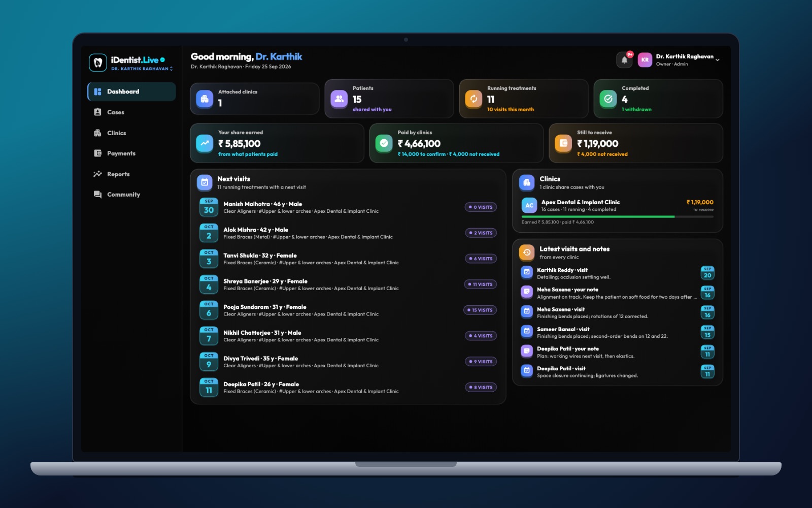The height and width of the screenshot is (508, 812).
Task: Open the notifications bell
Action: [624, 60]
